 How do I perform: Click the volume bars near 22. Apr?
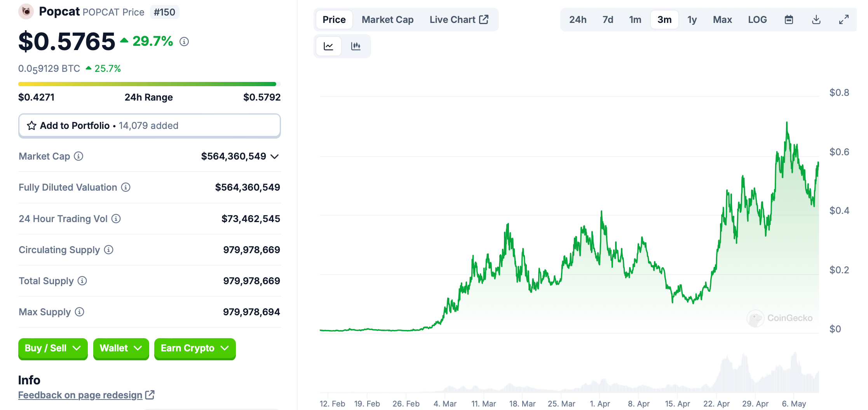725,375
